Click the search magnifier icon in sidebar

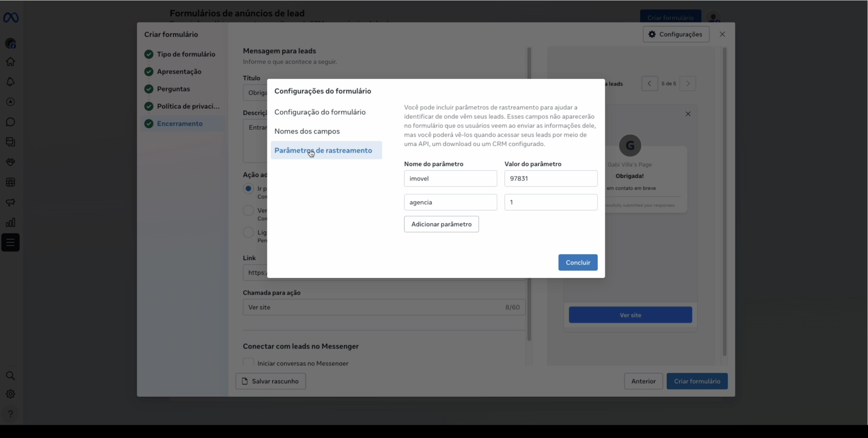pos(11,376)
